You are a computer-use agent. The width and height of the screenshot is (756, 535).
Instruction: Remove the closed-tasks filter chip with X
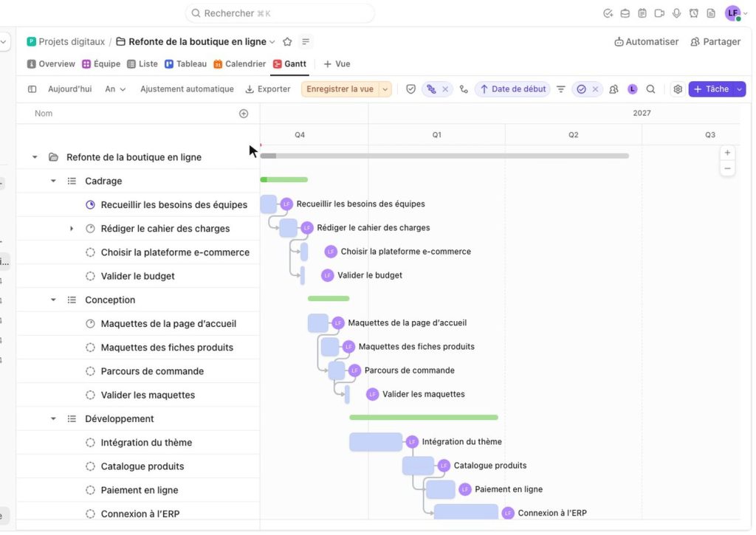point(596,89)
